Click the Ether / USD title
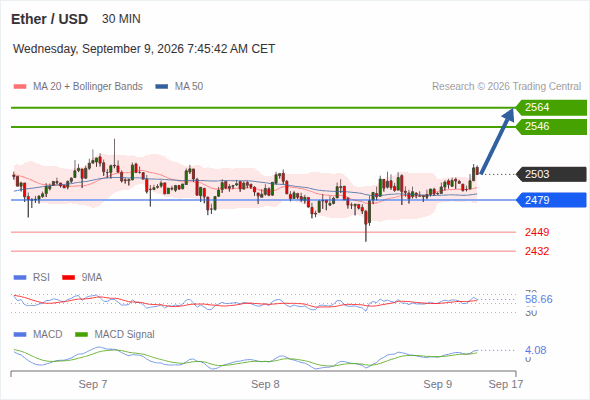Image resolution: width=590 pixels, height=400 pixels. (x=49, y=19)
